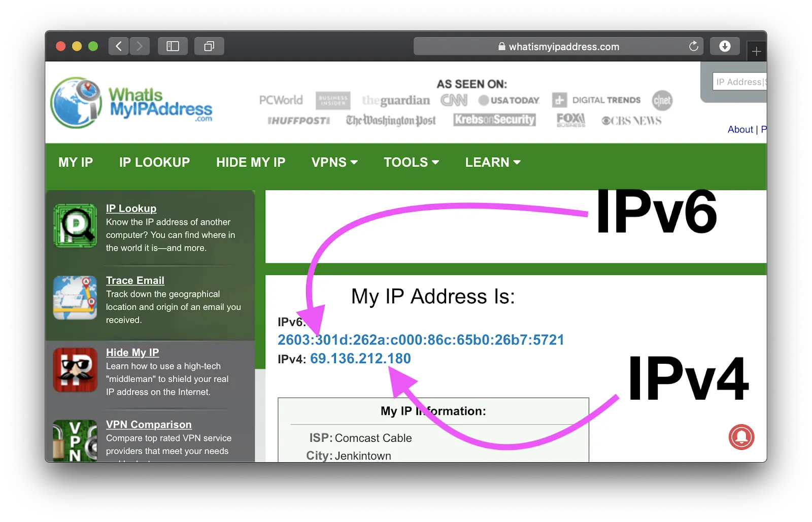Viewport: 812px width, 522px height.
Task: Open the Safari downloads button
Action: click(725, 46)
